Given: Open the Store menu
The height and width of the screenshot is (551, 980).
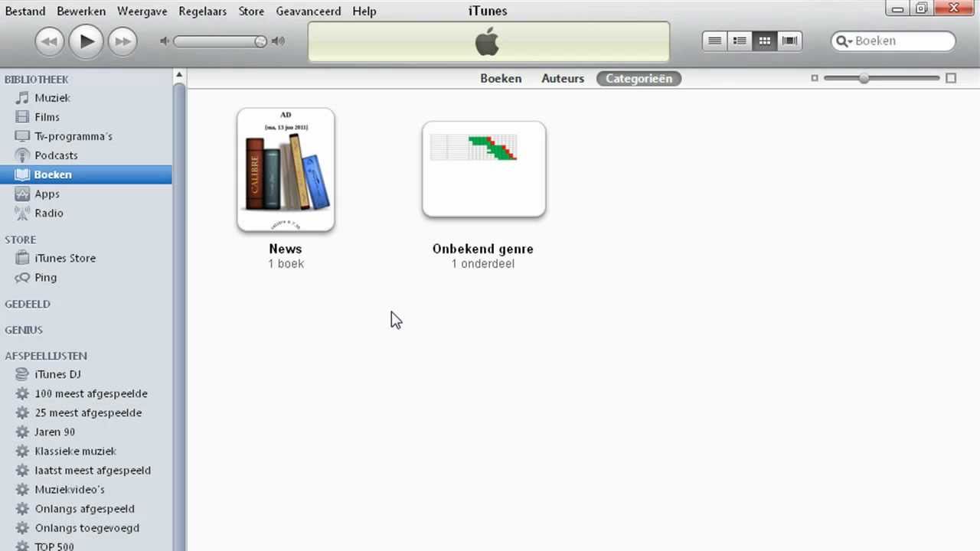Looking at the screenshot, I should [251, 11].
